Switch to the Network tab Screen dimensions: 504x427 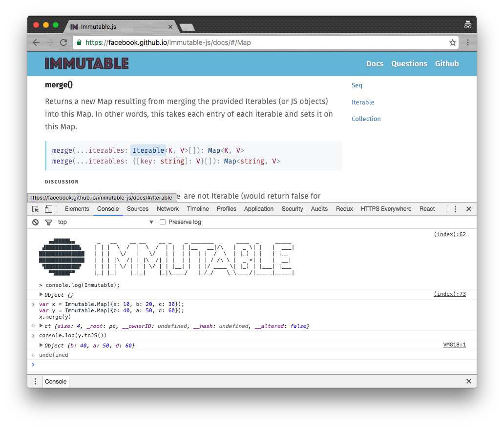pos(168,209)
